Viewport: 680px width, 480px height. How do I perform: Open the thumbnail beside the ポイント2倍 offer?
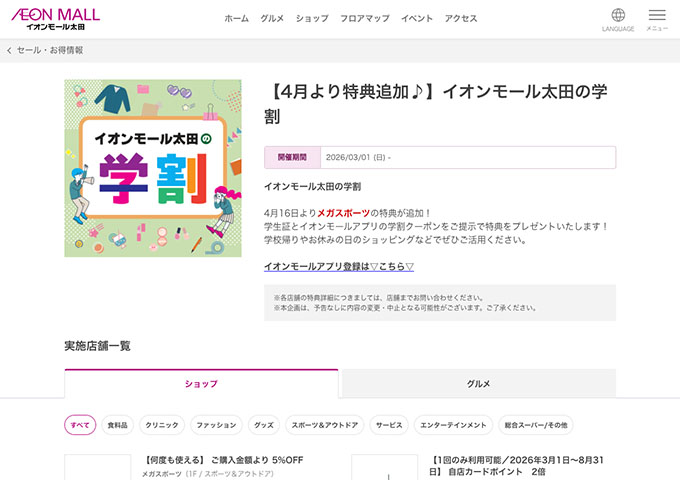click(x=385, y=467)
